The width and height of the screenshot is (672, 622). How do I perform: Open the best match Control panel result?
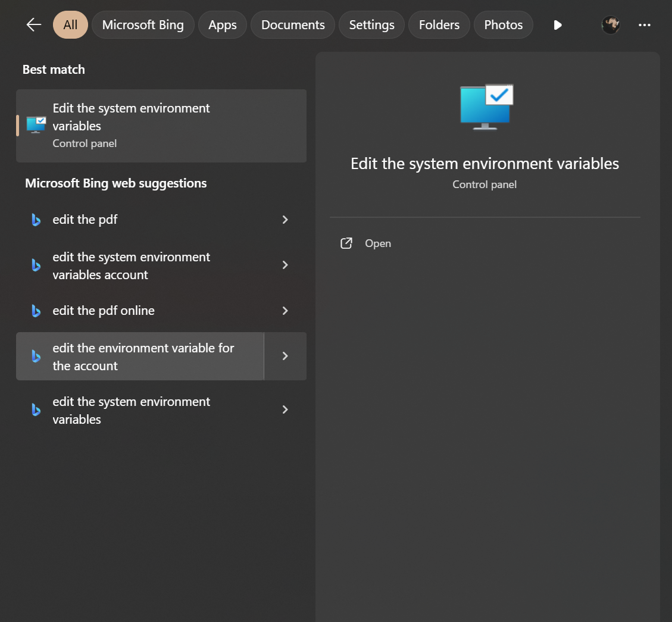click(x=161, y=126)
